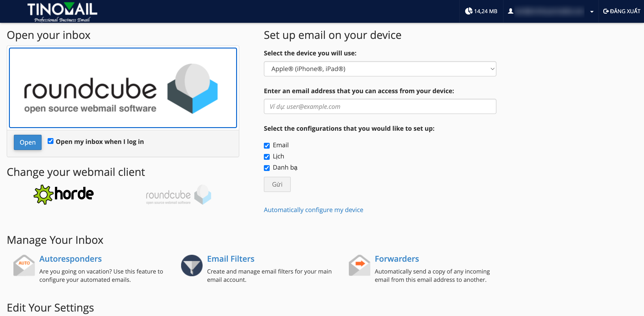Click the disk usage pie icon
644x316 pixels.
pyautogui.click(x=468, y=11)
